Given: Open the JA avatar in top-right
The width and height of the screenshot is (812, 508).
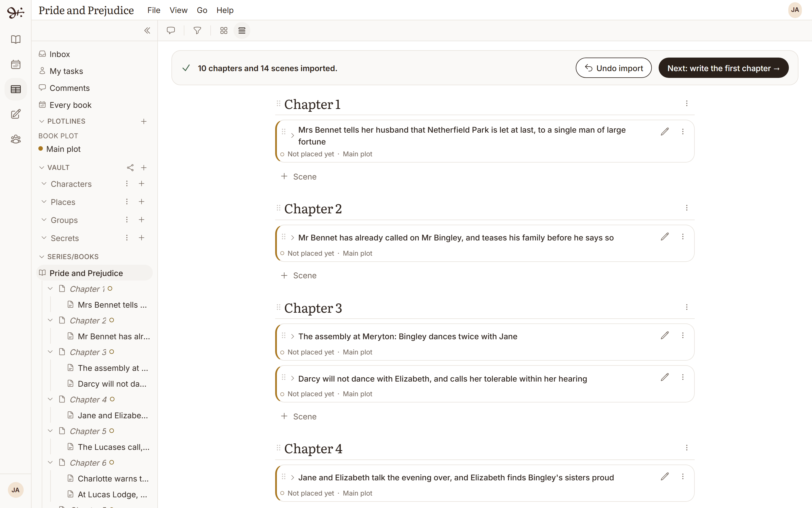Looking at the screenshot, I should click(x=795, y=10).
